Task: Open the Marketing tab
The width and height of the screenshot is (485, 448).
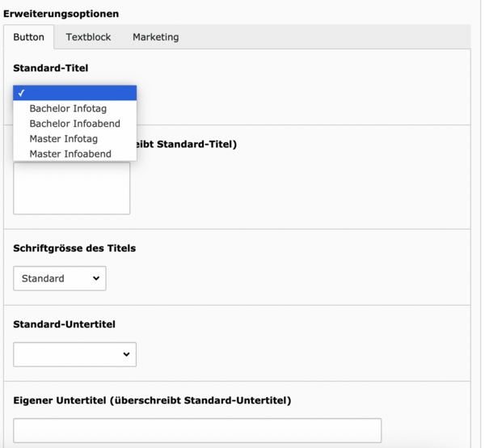Action: point(155,37)
